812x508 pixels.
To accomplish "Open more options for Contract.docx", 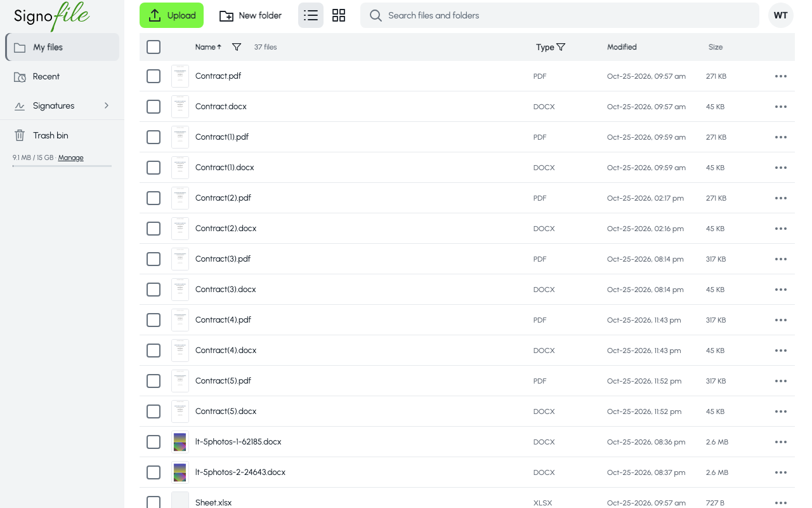I will coord(781,107).
